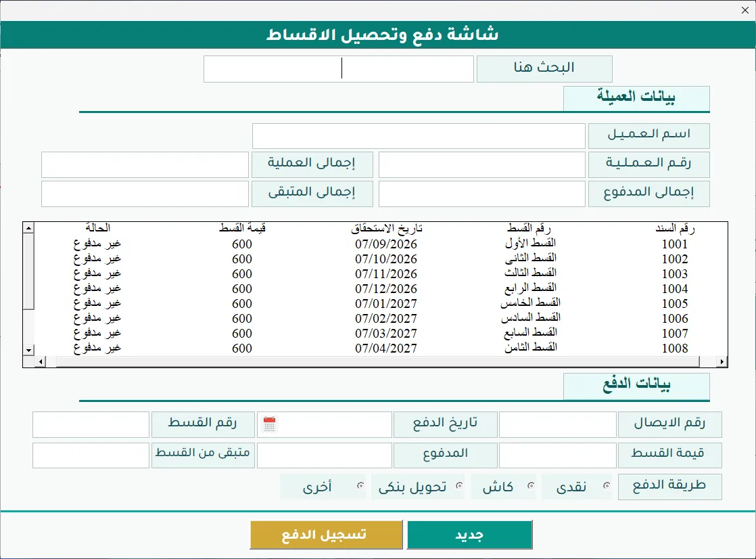The image size is (756, 559).
Task: Click the البحث هنا search button
Action: coord(544,68)
